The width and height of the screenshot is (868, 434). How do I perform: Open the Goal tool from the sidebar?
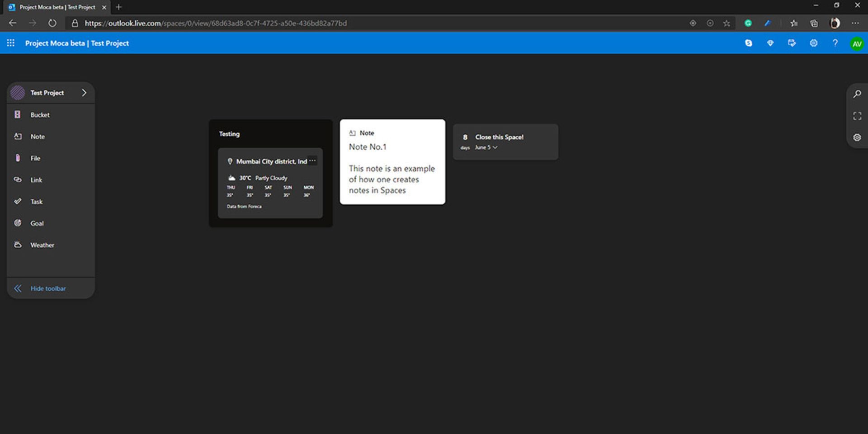[x=37, y=223]
